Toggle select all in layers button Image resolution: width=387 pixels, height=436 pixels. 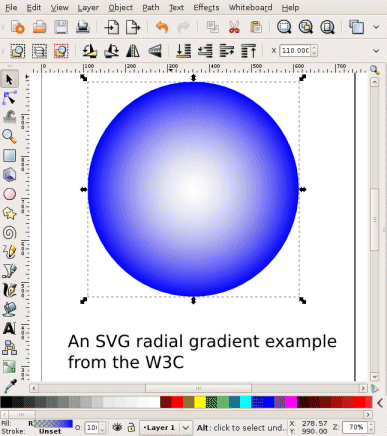39,51
